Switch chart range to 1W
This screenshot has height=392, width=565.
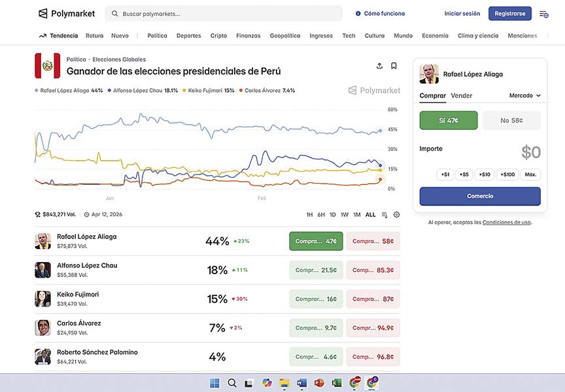pos(345,214)
